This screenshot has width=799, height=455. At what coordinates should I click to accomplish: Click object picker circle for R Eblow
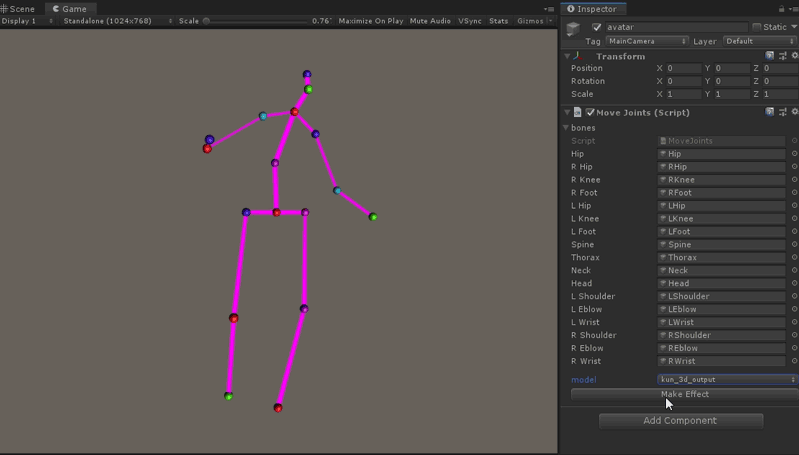[x=794, y=348]
